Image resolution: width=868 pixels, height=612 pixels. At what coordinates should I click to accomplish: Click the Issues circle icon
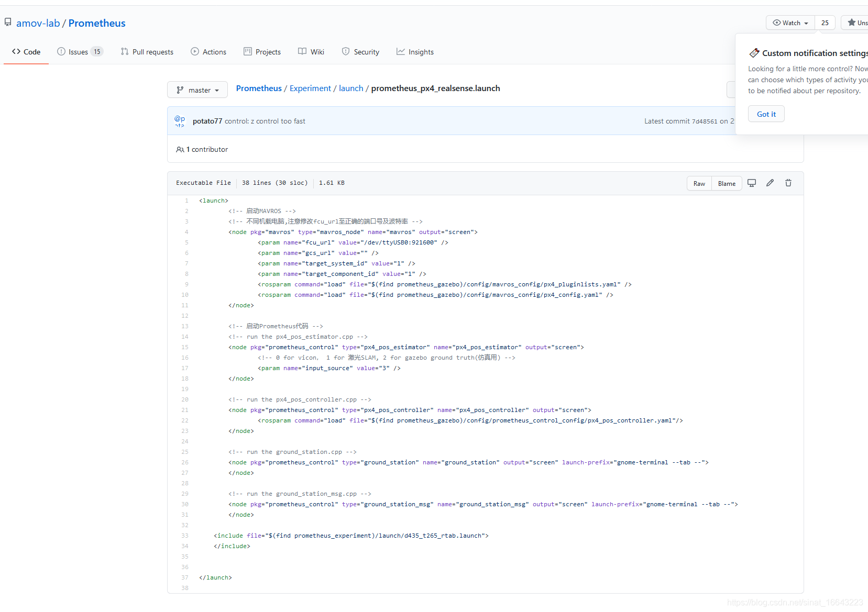61,51
